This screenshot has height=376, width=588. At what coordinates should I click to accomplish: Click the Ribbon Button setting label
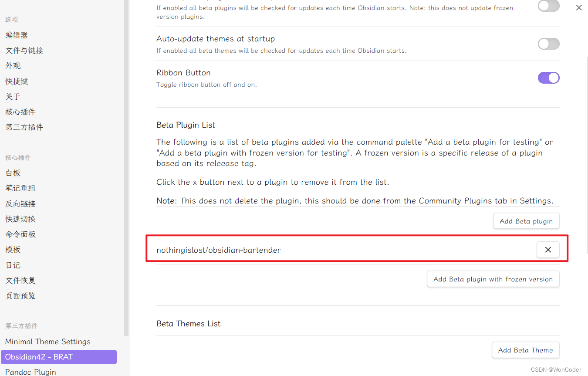(183, 73)
